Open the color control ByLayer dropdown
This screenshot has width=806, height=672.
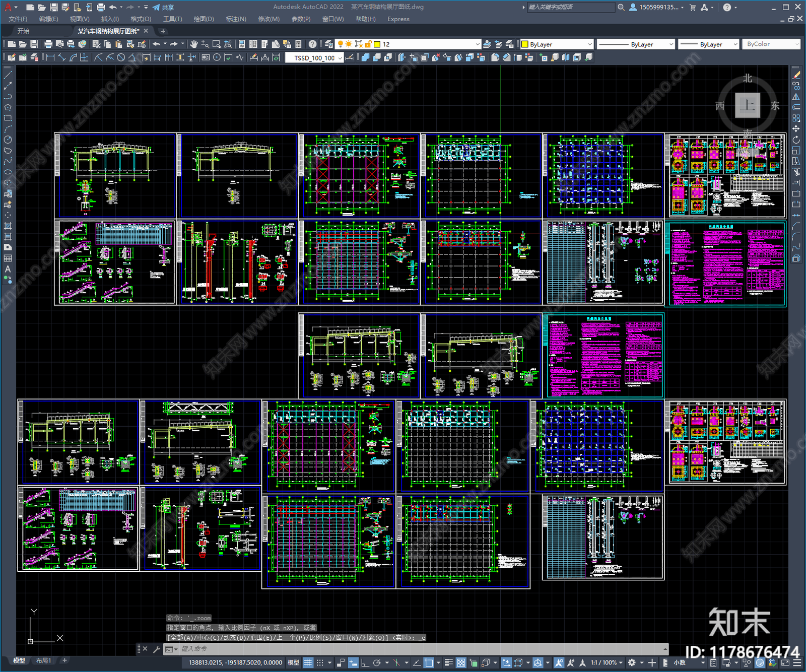(x=557, y=44)
